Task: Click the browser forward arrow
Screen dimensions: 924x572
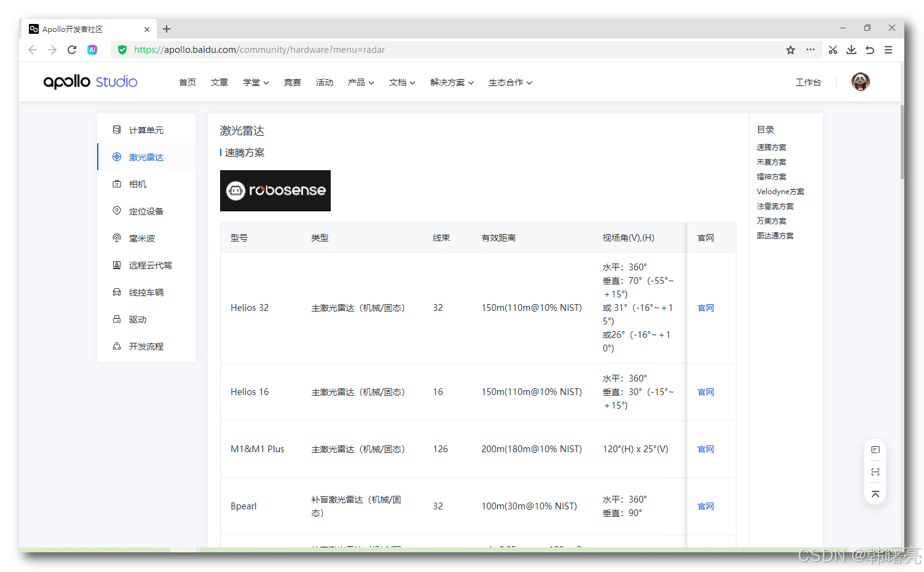Action: coord(52,50)
